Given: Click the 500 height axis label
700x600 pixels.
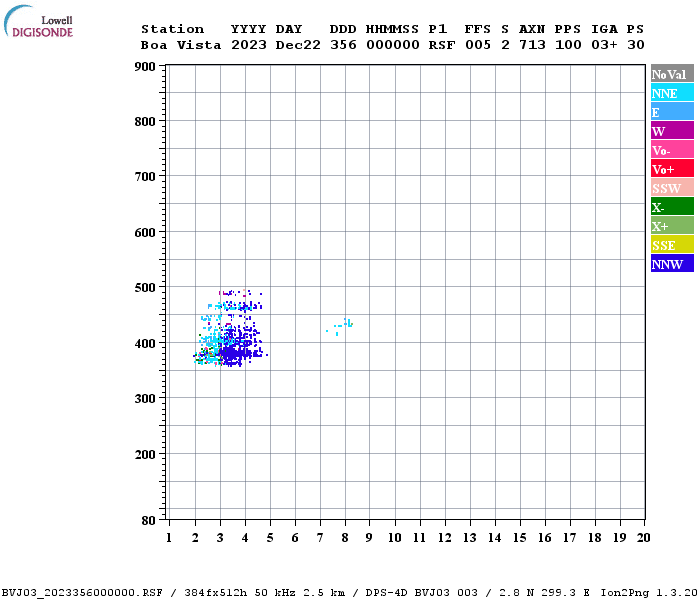Looking at the screenshot, I should click(145, 288).
